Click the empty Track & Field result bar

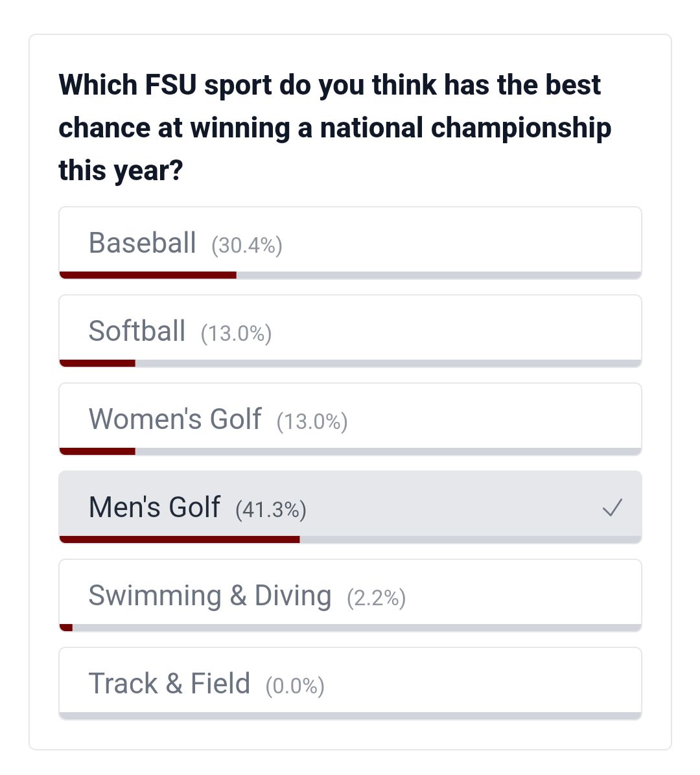[x=350, y=715]
